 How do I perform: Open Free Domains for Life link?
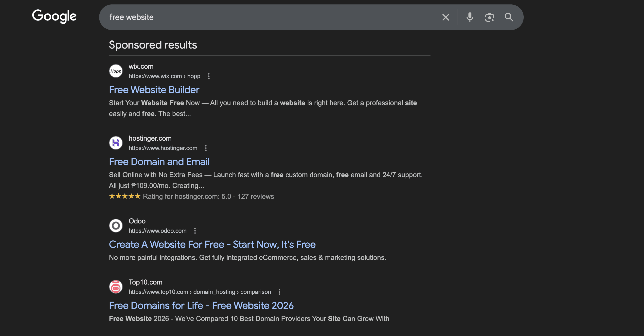tap(201, 305)
